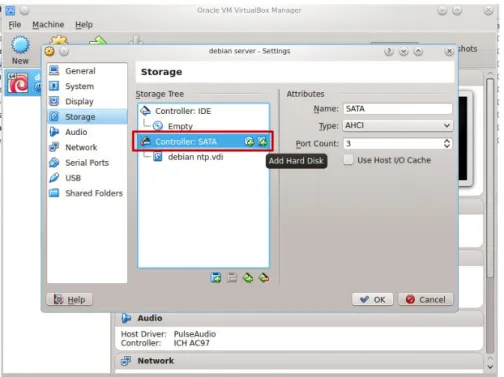The image size is (504, 377).
Task: Click the Audio section header in main window
Action: tap(299, 318)
